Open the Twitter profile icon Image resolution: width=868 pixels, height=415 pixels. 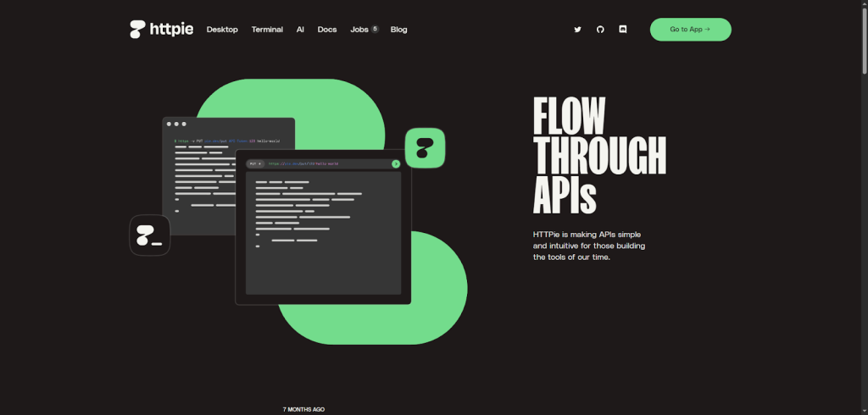pyautogui.click(x=578, y=30)
